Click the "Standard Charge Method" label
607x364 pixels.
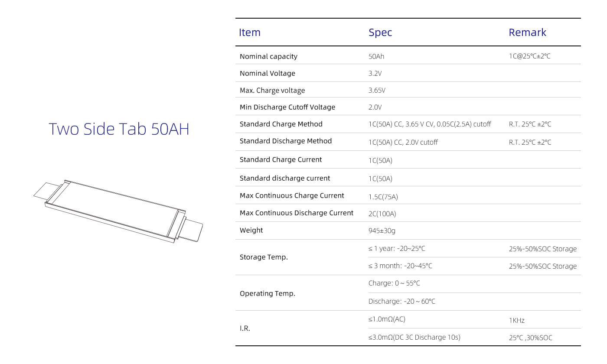(281, 124)
